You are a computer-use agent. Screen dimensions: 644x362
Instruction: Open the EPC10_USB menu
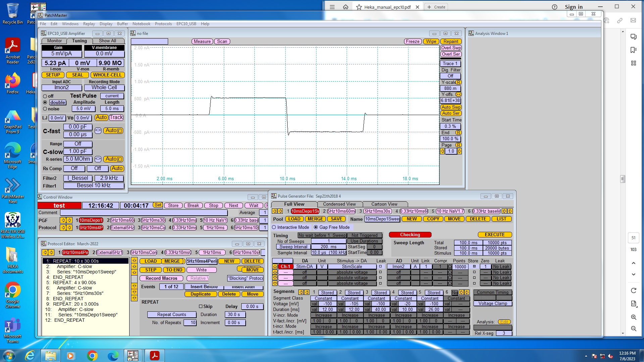pyautogui.click(x=186, y=24)
